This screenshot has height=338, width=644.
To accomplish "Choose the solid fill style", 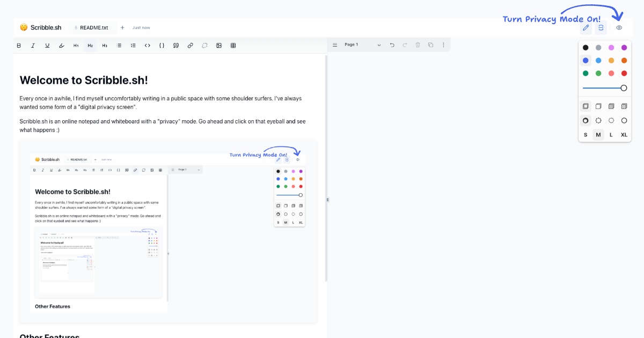I will [611, 106].
